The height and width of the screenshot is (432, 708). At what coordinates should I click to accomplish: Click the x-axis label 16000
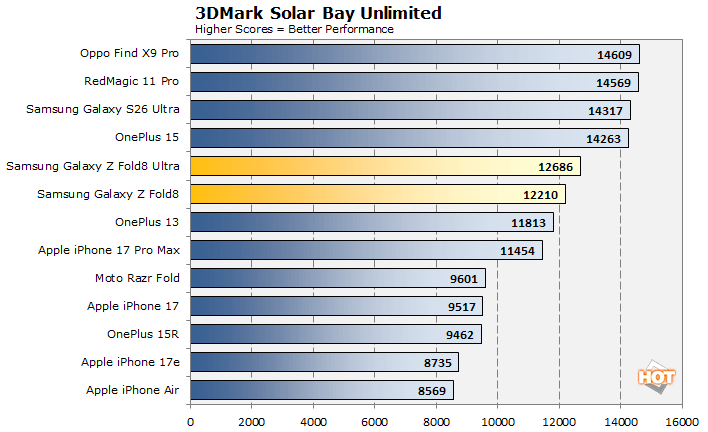point(682,422)
